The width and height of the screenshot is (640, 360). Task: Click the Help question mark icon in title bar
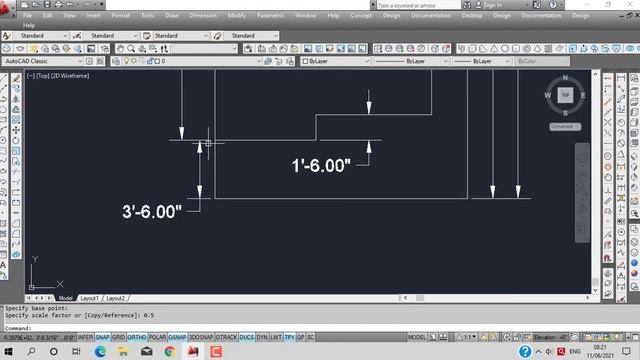tap(553, 5)
